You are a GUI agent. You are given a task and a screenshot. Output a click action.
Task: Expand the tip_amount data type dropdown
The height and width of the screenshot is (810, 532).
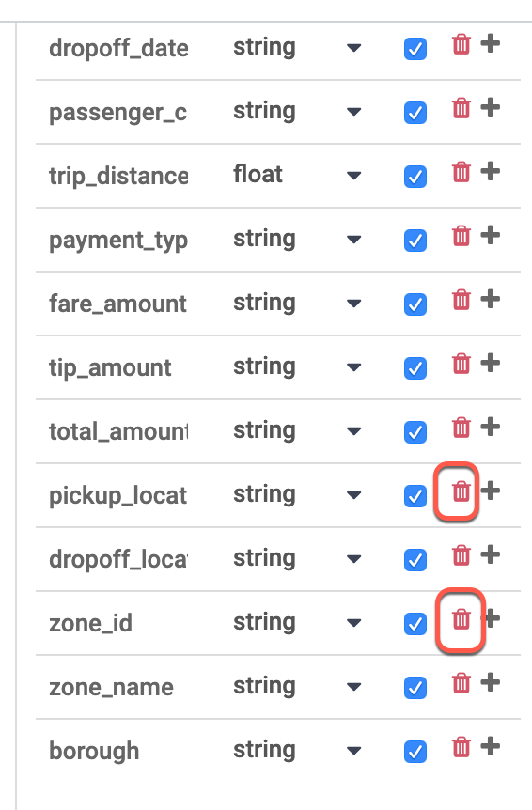[x=353, y=367]
